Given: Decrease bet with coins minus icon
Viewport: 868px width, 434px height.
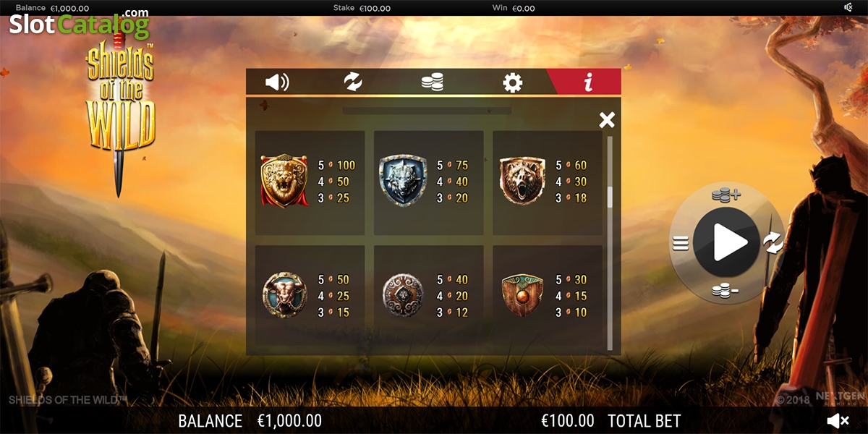Looking at the screenshot, I should pyautogui.click(x=725, y=291).
